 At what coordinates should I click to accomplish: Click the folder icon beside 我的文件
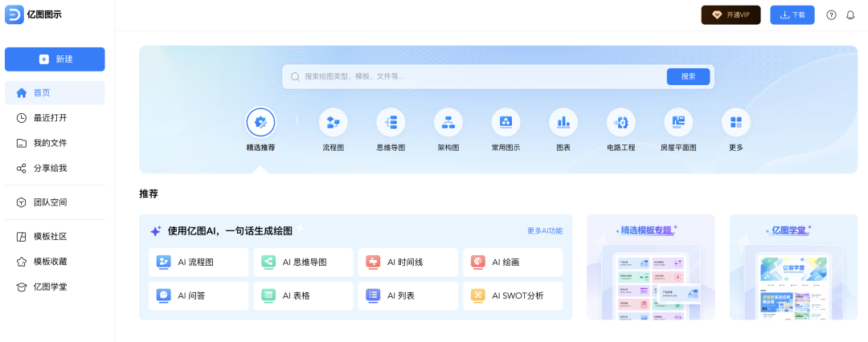coord(22,144)
